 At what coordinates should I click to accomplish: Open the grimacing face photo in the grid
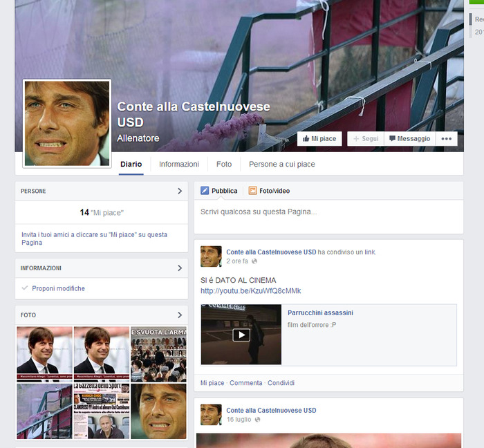point(158,411)
